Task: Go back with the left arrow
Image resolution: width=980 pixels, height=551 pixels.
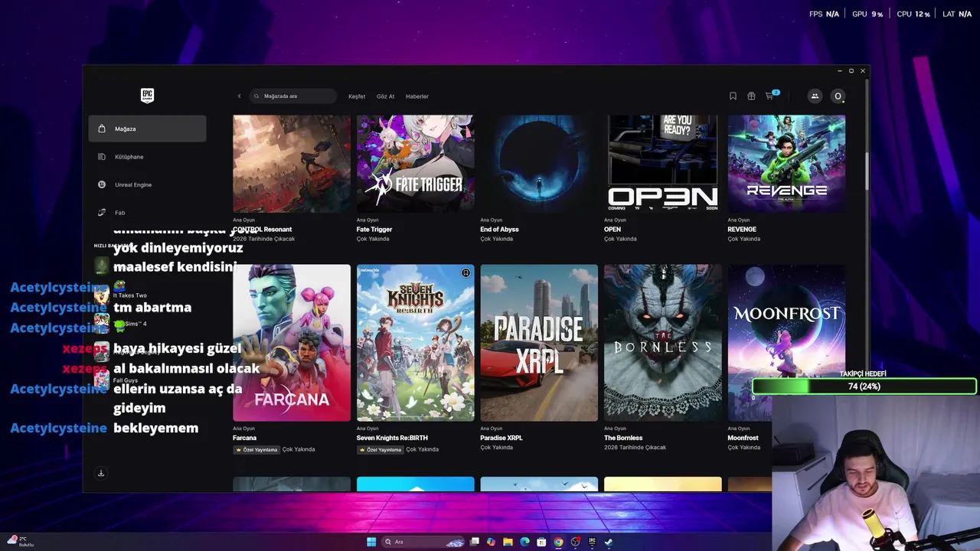Action: pos(239,96)
